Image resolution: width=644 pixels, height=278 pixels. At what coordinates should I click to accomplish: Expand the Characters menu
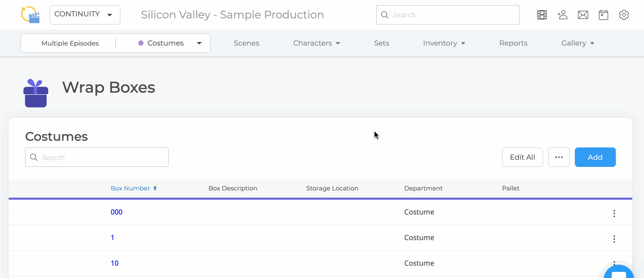[317, 43]
